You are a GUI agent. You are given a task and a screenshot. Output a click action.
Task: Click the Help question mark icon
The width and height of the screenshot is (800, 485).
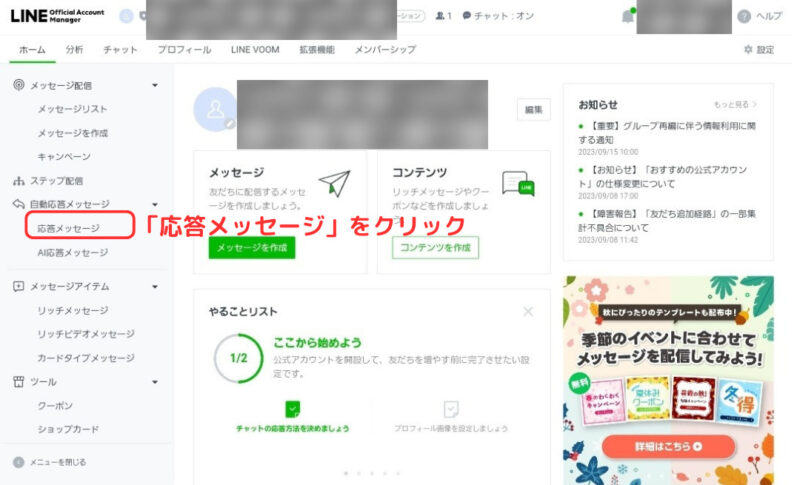[x=744, y=16]
